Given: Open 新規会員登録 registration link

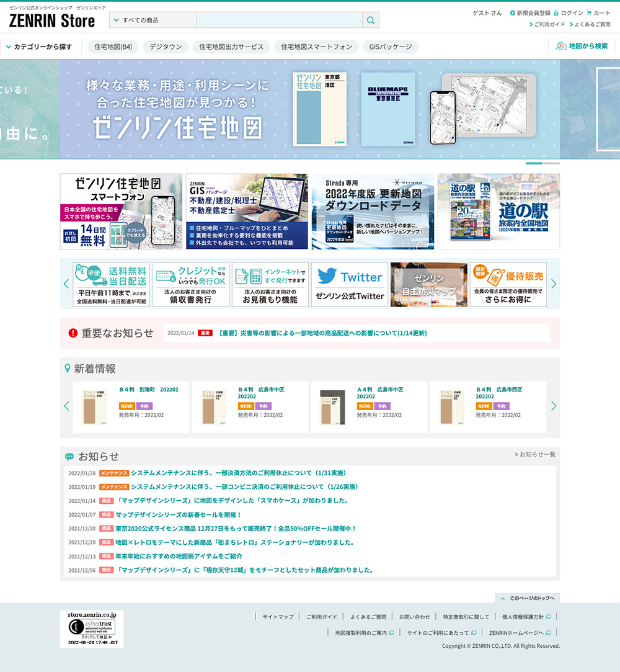Looking at the screenshot, I should (530, 13).
